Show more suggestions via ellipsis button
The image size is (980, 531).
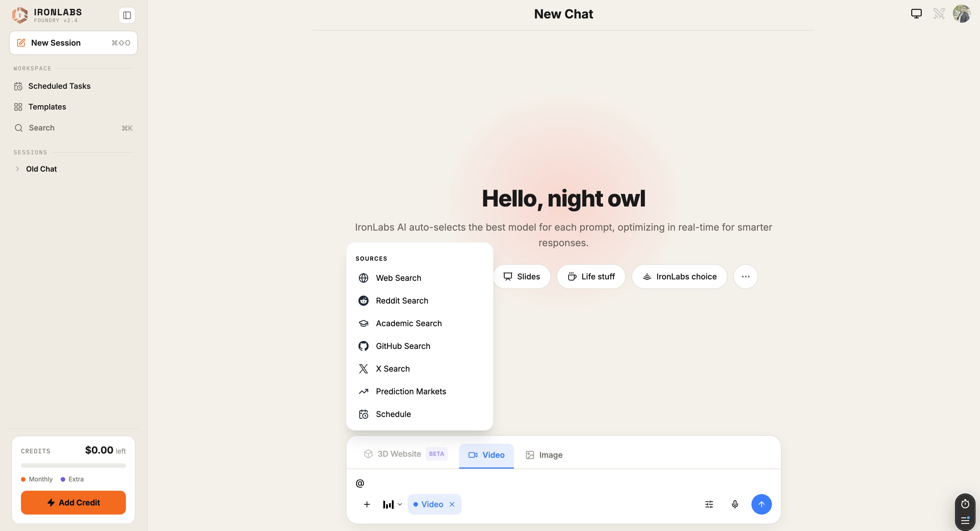pyautogui.click(x=746, y=277)
